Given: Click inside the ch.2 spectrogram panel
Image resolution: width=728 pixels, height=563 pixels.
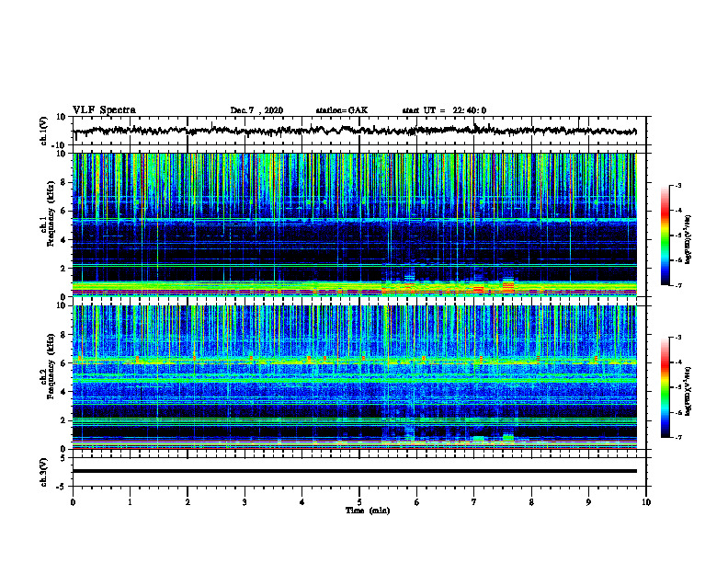Looking at the screenshot, I should (x=355, y=377).
